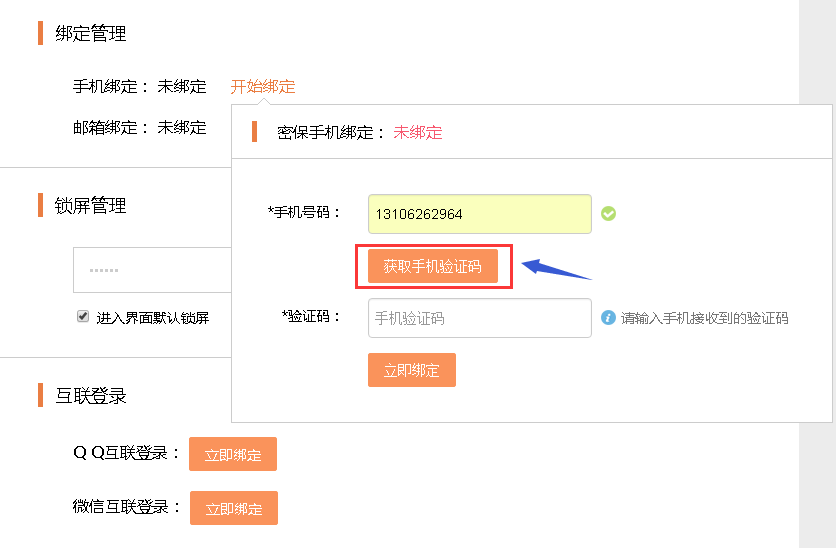Bind WeChat login with its 立即绑定 button
This screenshot has width=836, height=548.
pyautogui.click(x=234, y=508)
